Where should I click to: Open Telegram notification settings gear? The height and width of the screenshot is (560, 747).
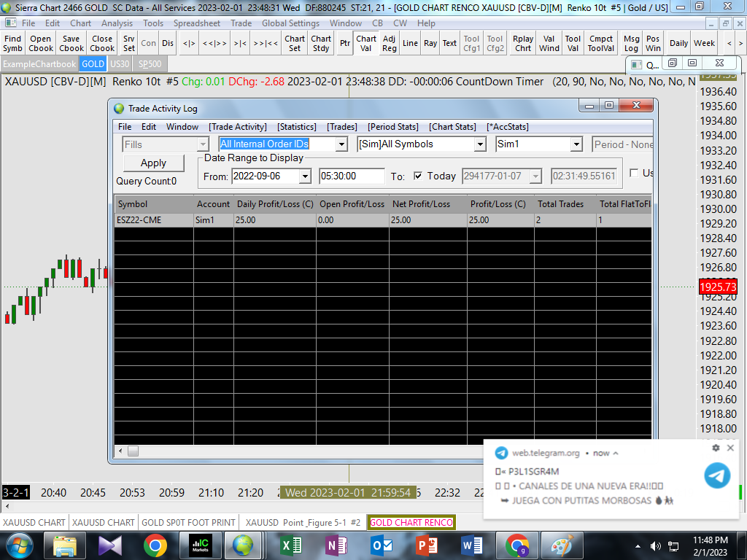coord(716,448)
